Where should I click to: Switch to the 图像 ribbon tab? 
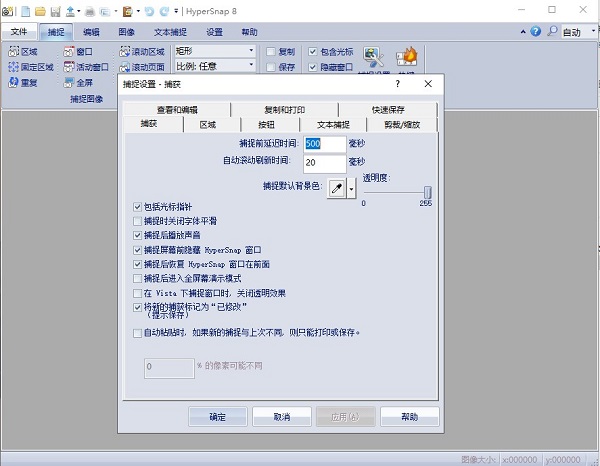[x=127, y=32]
